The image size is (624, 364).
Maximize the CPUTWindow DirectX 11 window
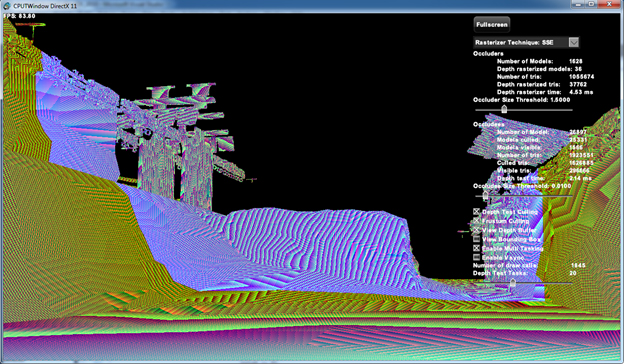click(x=591, y=4)
